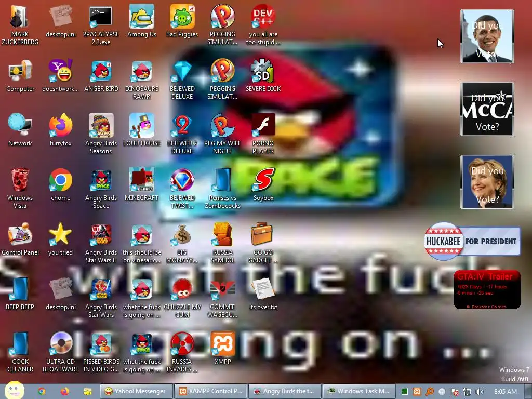Switch to XAMPP Control Panel taskbar button
This screenshot has width=532, height=399.
tap(211, 391)
